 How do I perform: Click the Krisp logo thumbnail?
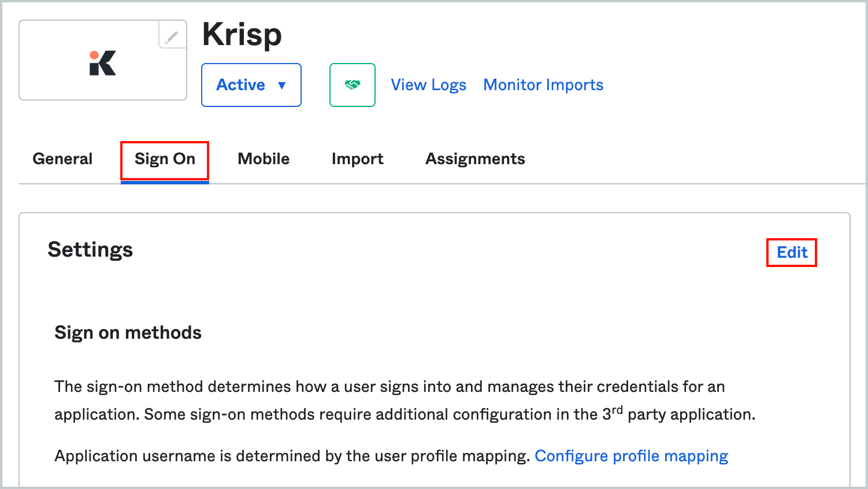pyautogui.click(x=103, y=62)
